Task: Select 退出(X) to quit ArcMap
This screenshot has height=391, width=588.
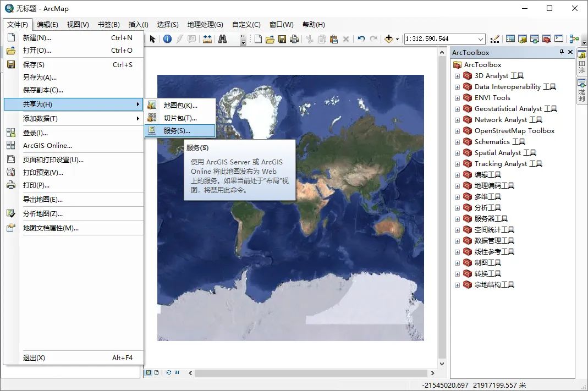Action: click(x=74, y=357)
